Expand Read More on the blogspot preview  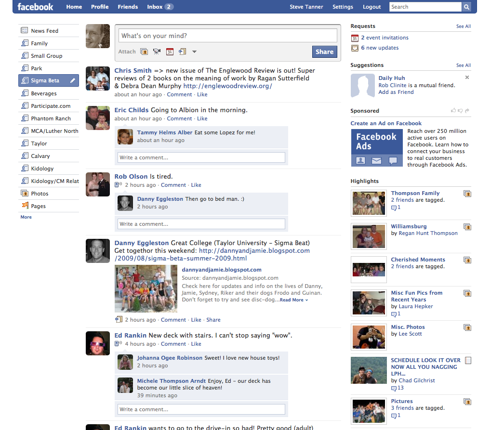[294, 300]
